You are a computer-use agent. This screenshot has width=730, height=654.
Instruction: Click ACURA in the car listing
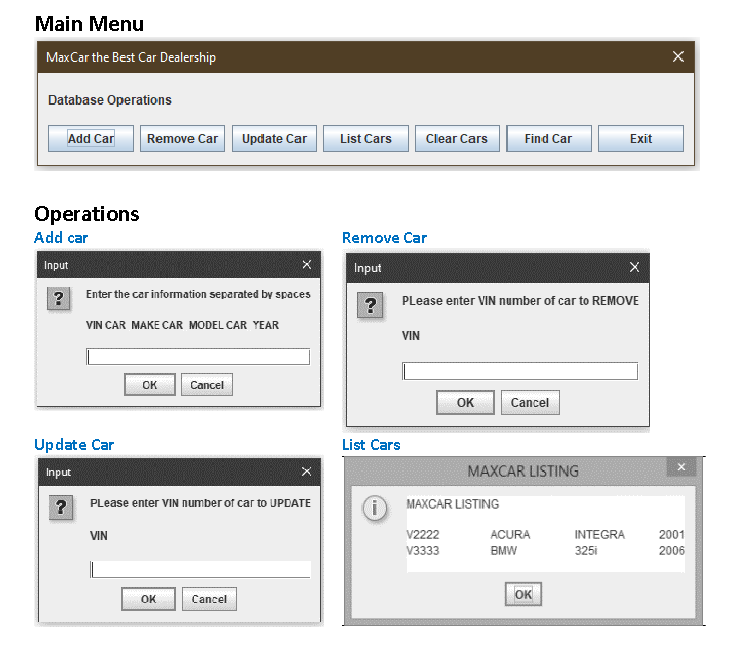click(510, 534)
